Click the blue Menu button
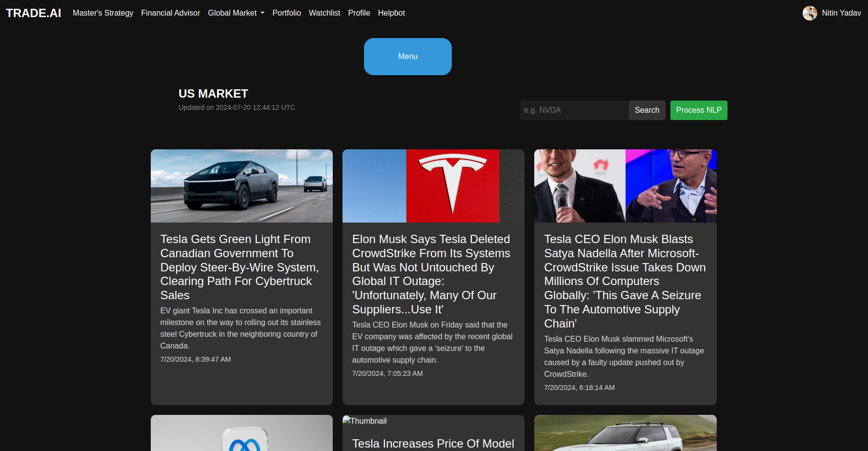The image size is (868, 451). (408, 57)
